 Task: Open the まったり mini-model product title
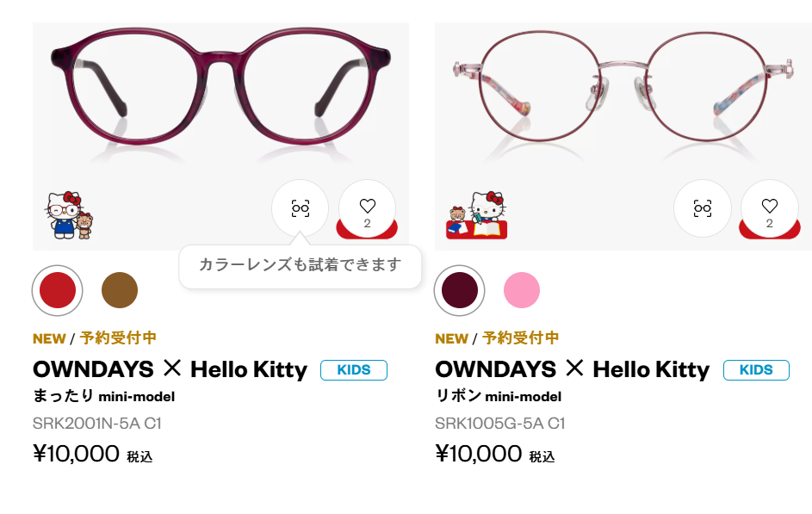pos(170,370)
